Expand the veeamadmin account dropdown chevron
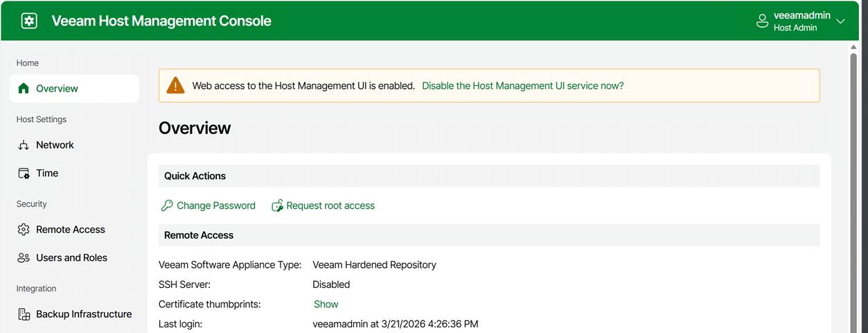This screenshot has width=868, height=333. tap(840, 22)
